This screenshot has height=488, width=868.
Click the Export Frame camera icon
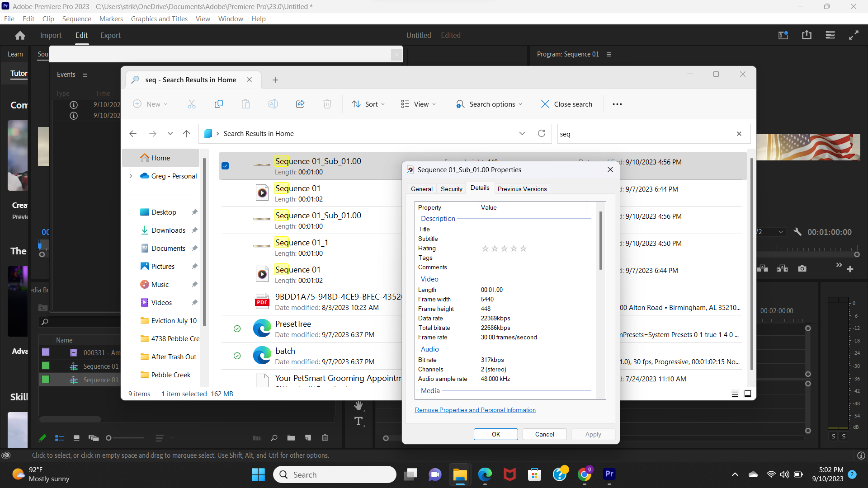[802, 268]
